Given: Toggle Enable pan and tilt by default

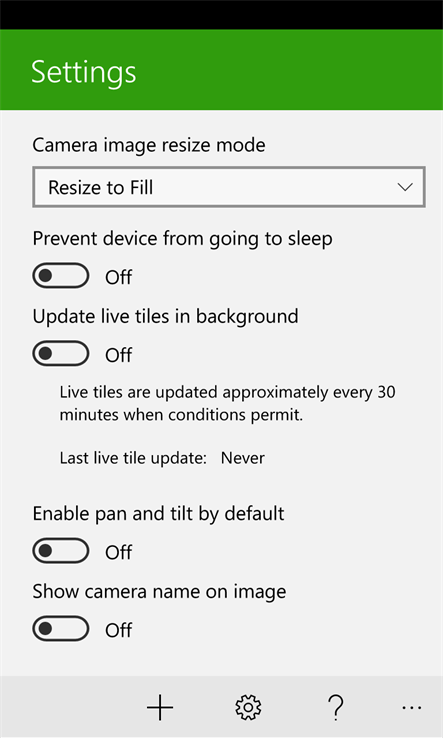Looking at the screenshot, I should pos(61,551).
